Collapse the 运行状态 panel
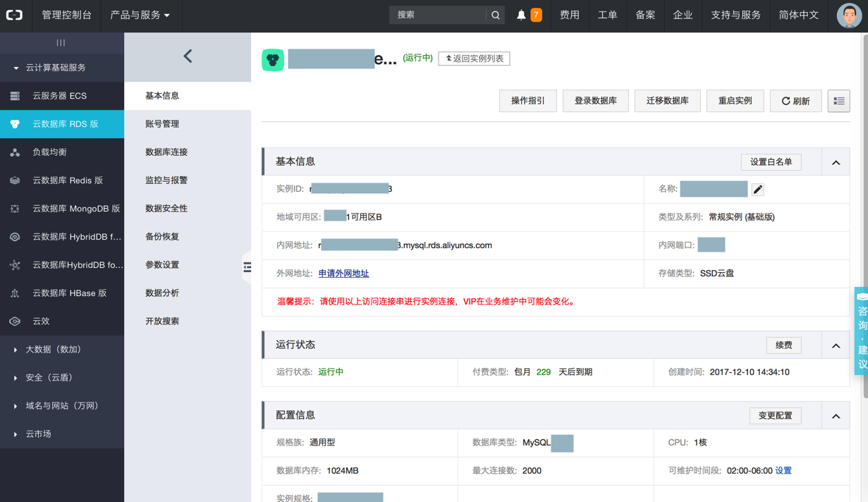The width and height of the screenshot is (868, 502). [836, 345]
